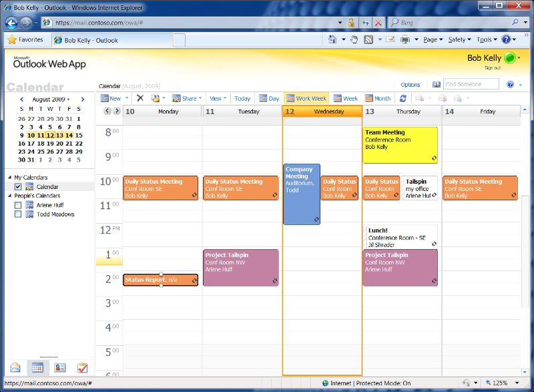Delete selected item with X icon

coord(140,98)
